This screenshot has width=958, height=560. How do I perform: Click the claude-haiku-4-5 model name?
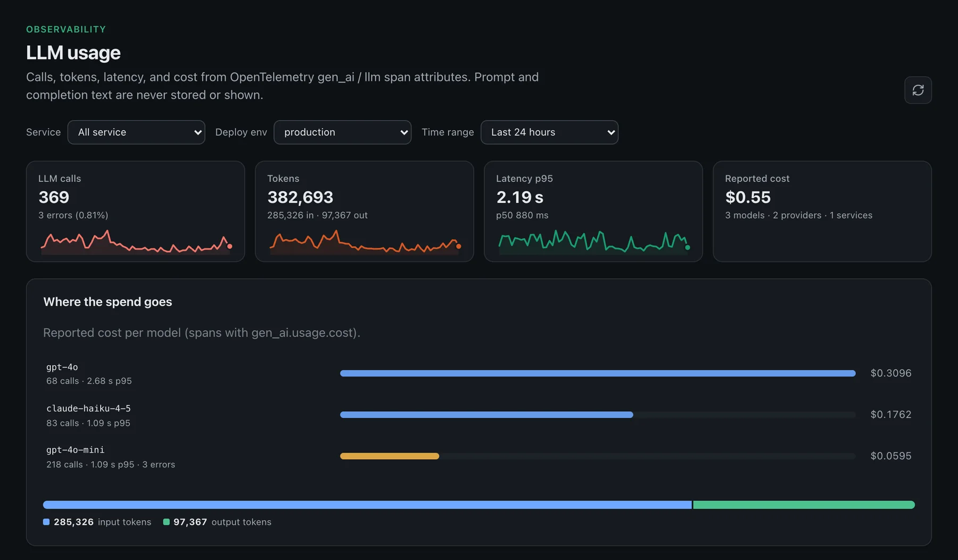[88, 408]
